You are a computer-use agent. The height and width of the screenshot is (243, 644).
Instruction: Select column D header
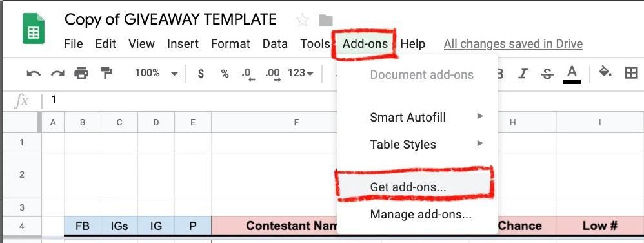click(x=156, y=122)
